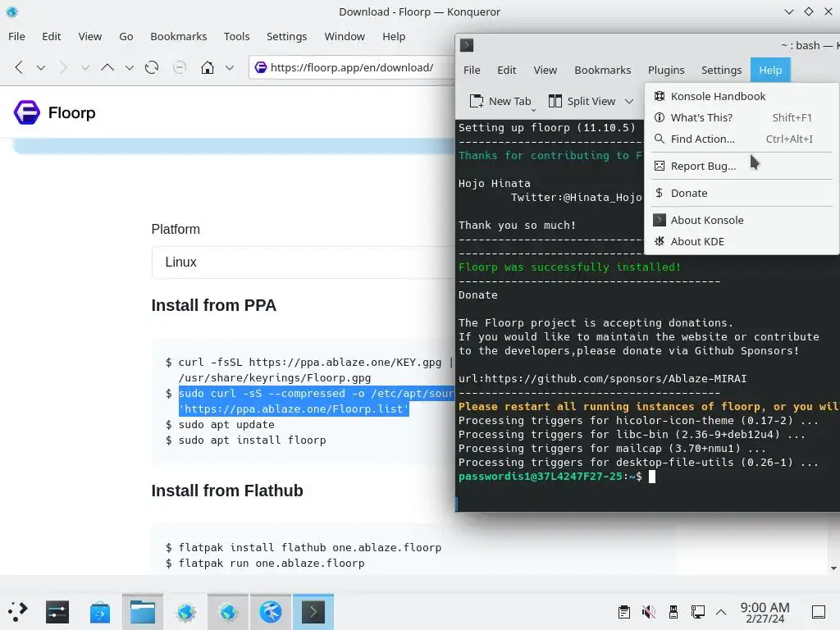Click 'sudo apt install floorp' command text
Image resolution: width=840 pixels, height=630 pixels.
coord(252,440)
